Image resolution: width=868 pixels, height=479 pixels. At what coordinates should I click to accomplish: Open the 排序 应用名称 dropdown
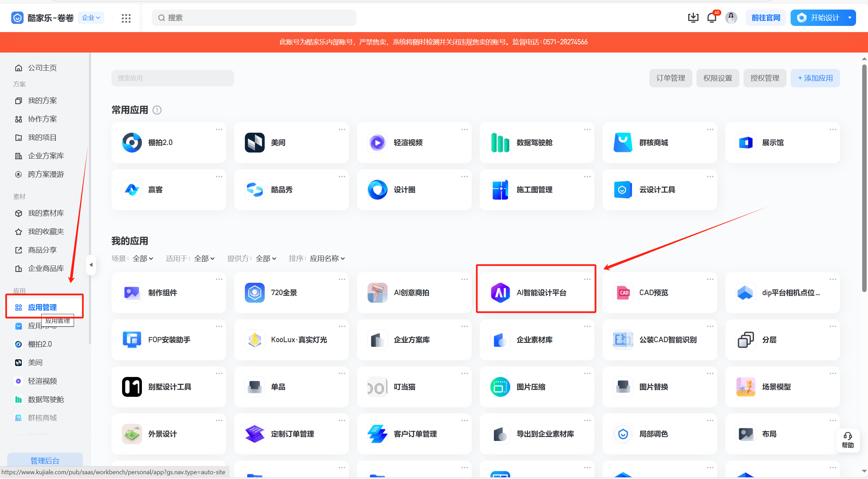[327, 259]
